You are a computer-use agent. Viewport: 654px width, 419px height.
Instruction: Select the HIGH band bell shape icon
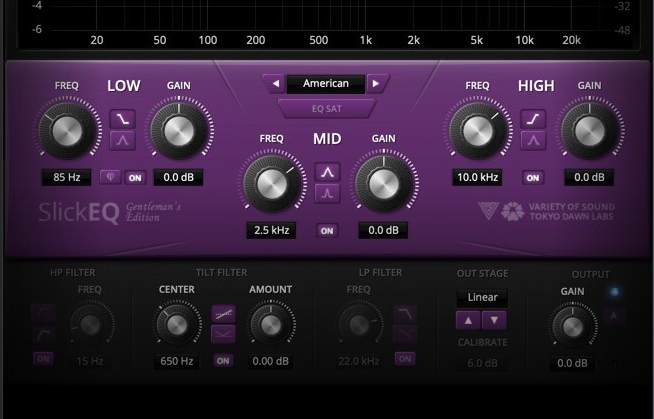point(533,141)
